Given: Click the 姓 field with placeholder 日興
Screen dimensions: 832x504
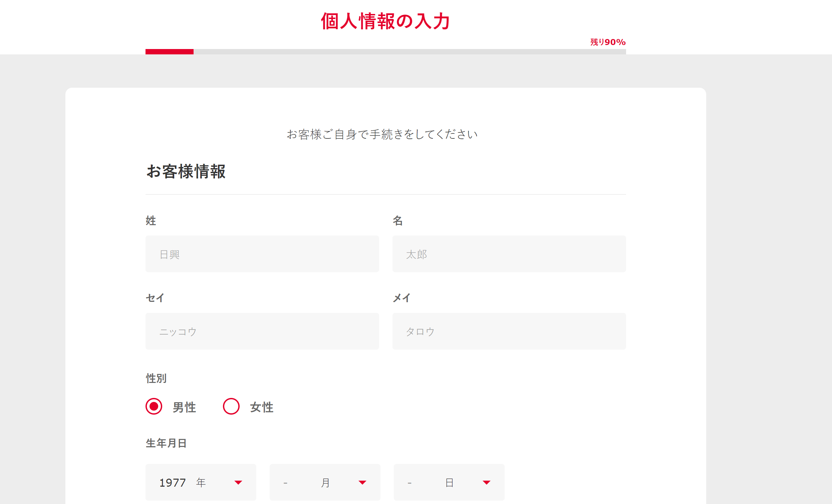Looking at the screenshot, I should point(262,254).
